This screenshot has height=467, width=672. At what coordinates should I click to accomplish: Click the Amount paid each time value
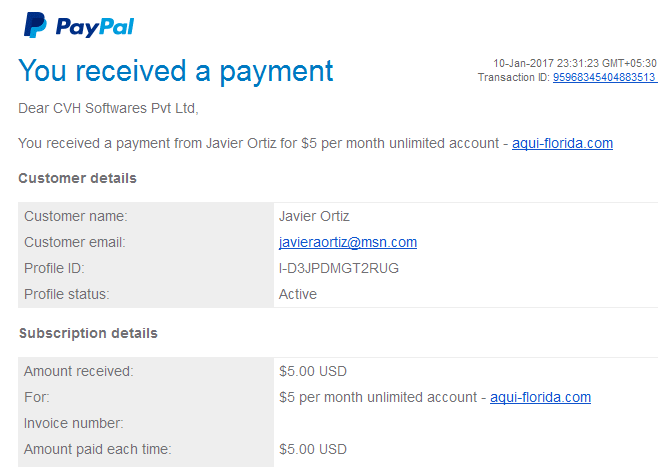click(313, 449)
